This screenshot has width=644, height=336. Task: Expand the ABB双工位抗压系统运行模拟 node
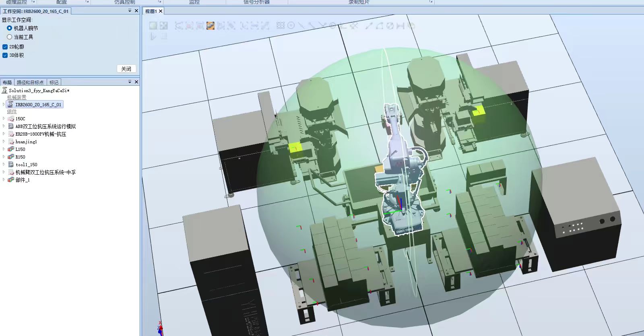4,126
